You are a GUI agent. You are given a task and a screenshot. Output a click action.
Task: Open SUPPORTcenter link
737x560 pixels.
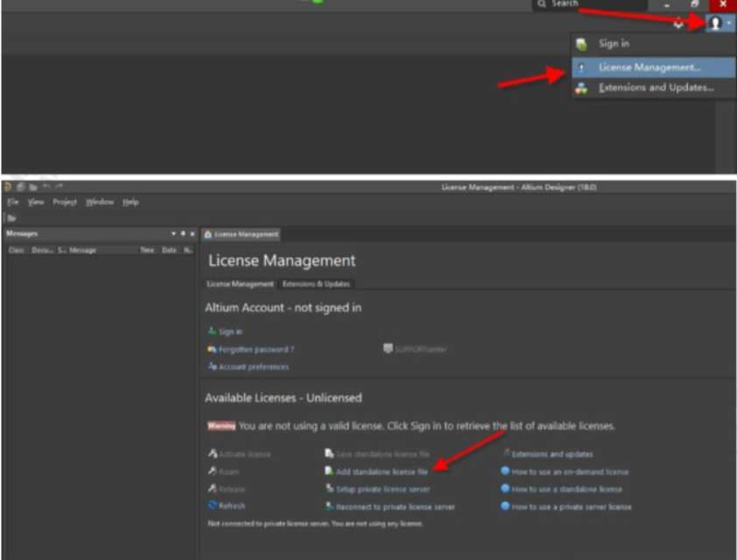click(x=421, y=349)
